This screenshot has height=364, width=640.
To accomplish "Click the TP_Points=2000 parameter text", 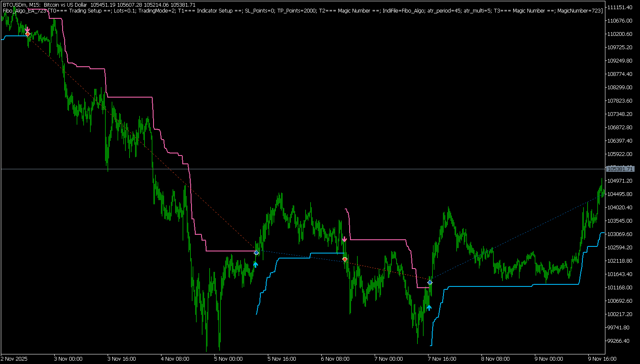I will 297,10.
